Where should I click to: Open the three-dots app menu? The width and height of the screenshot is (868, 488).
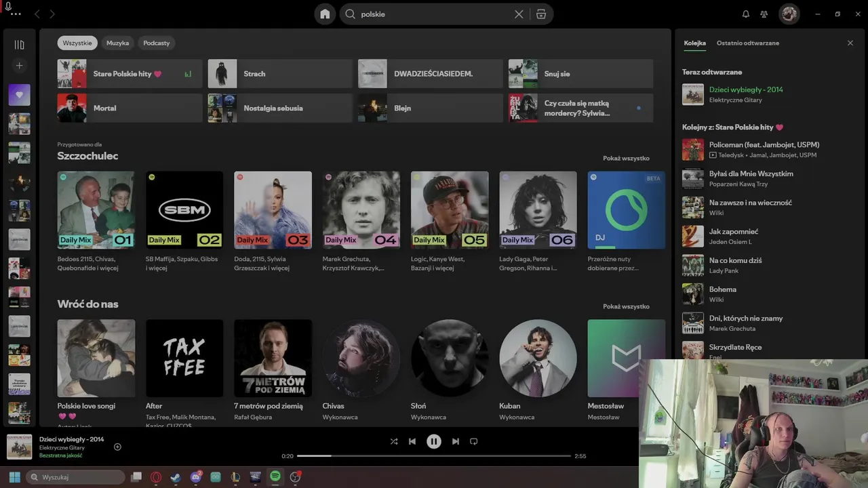16,14
